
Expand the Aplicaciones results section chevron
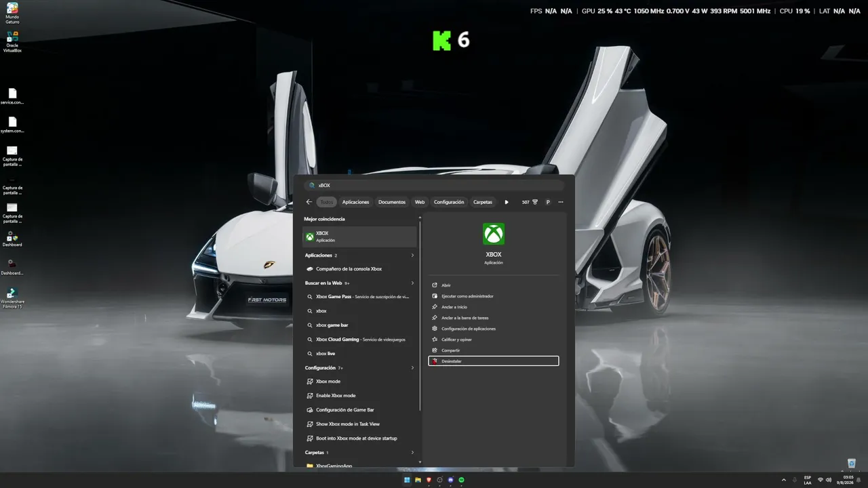point(412,256)
